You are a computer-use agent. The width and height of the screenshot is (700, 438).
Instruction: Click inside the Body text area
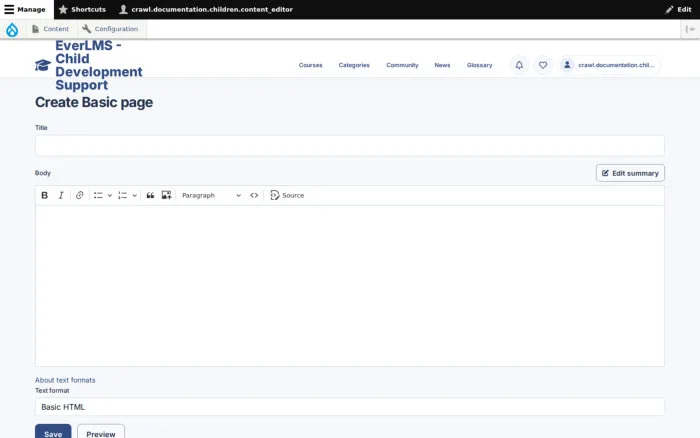350,286
